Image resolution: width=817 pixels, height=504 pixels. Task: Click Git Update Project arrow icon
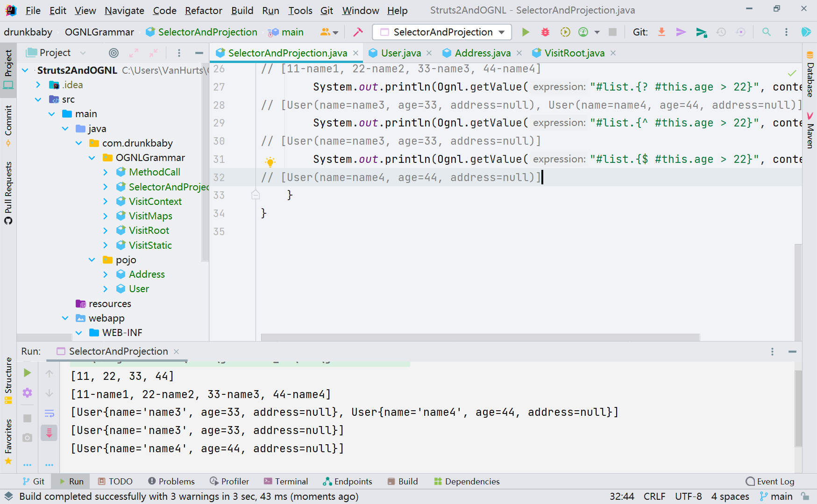(661, 32)
